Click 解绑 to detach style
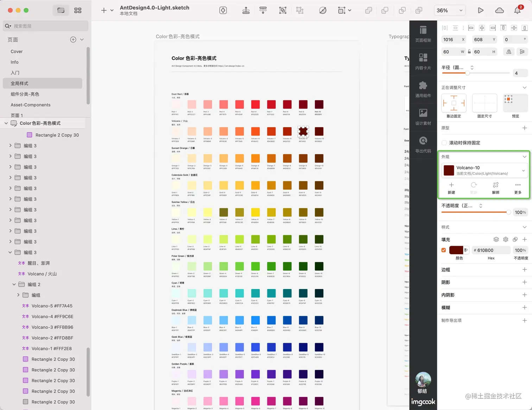Viewport: 532px width, 410px height. [496, 188]
